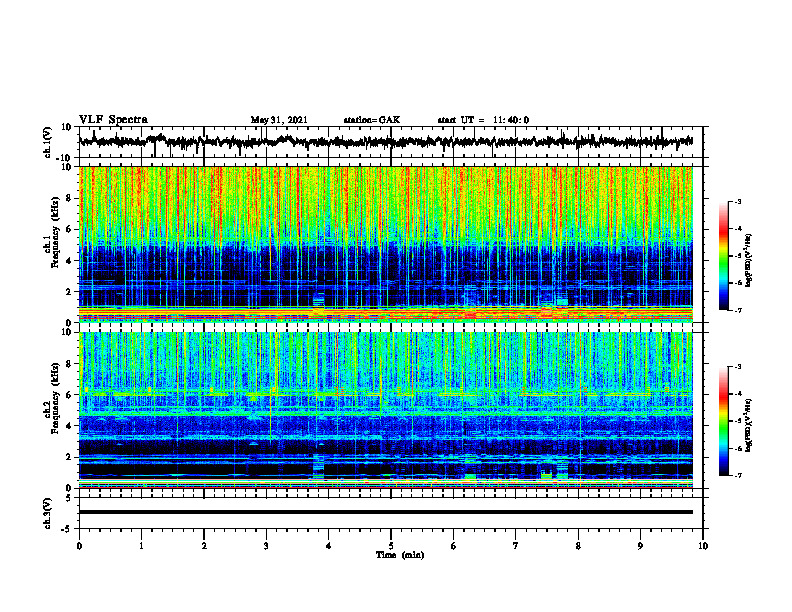The width and height of the screenshot is (792, 612).
Task: Click the "-7" label on ch.1 color bar
Action: (737, 310)
